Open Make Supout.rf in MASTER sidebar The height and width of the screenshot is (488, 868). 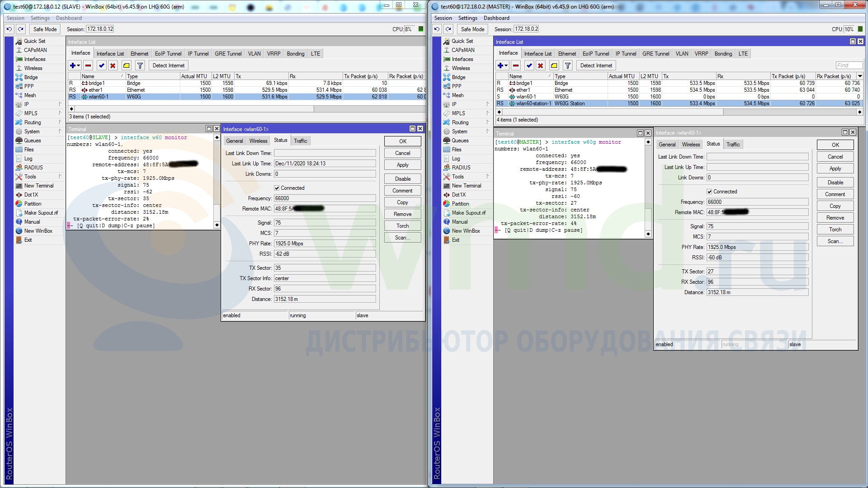click(469, 213)
